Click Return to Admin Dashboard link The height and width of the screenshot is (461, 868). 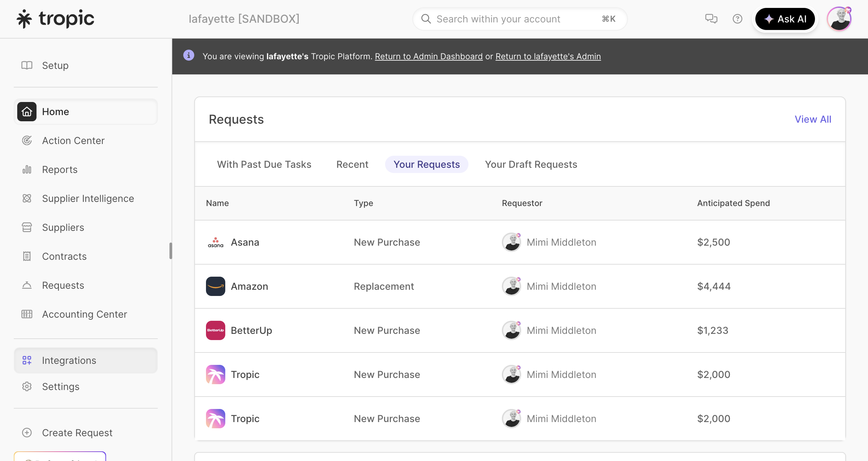tap(428, 56)
